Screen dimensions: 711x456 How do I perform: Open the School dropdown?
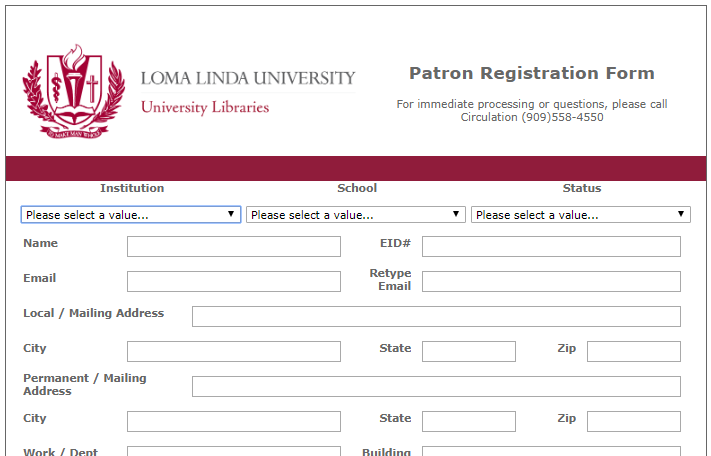tap(356, 215)
